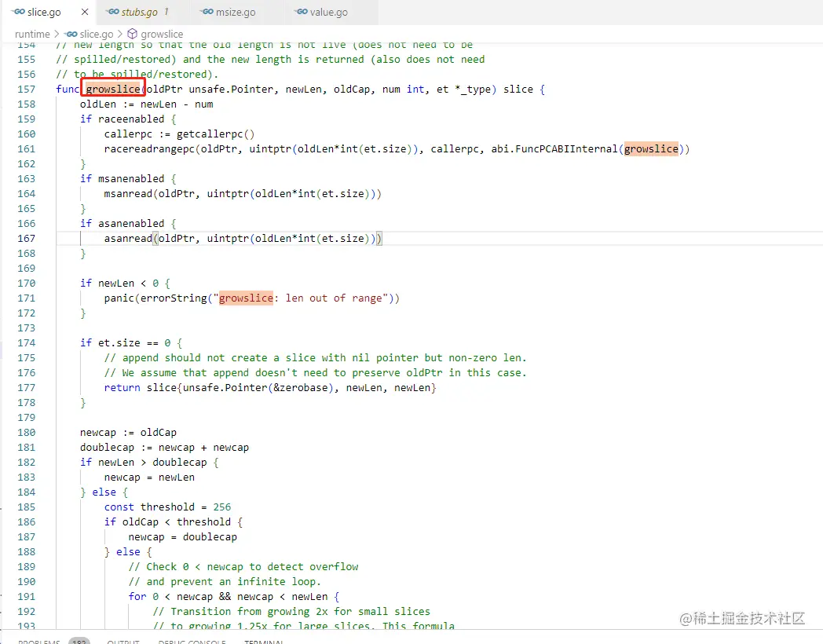Select slice.go in the breadcrumb path

click(x=96, y=34)
